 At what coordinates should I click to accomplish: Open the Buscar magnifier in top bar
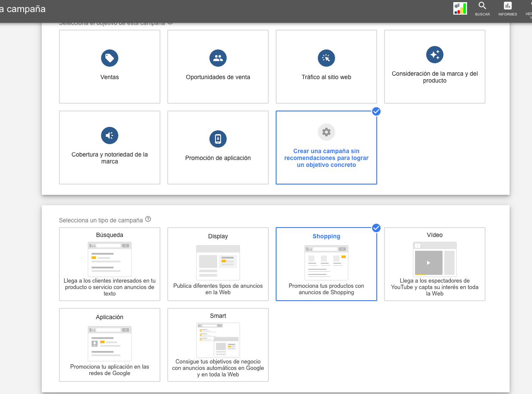[x=482, y=6]
